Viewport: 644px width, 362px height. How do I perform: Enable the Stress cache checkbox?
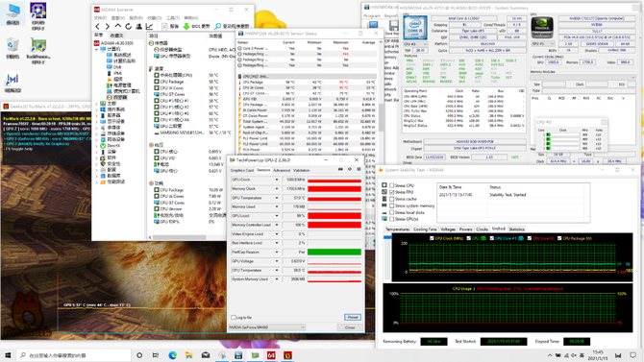coord(392,199)
